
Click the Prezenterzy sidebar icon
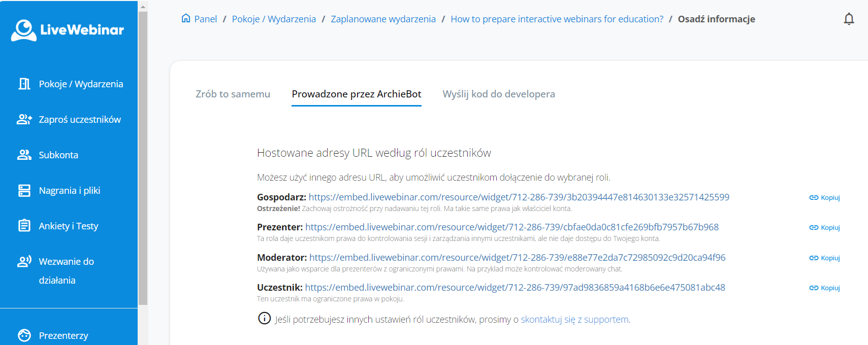pyautogui.click(x=24, y=335)
